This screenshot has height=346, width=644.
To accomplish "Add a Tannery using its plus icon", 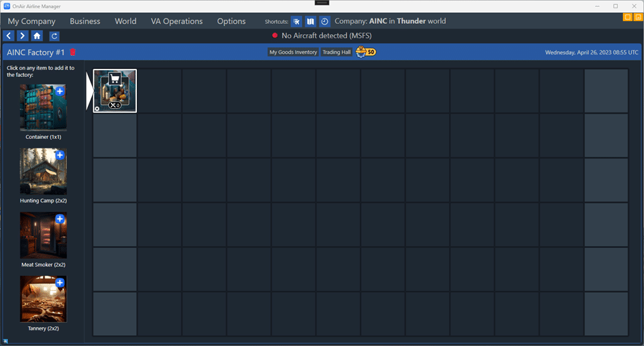I will (x=60, y=283).
